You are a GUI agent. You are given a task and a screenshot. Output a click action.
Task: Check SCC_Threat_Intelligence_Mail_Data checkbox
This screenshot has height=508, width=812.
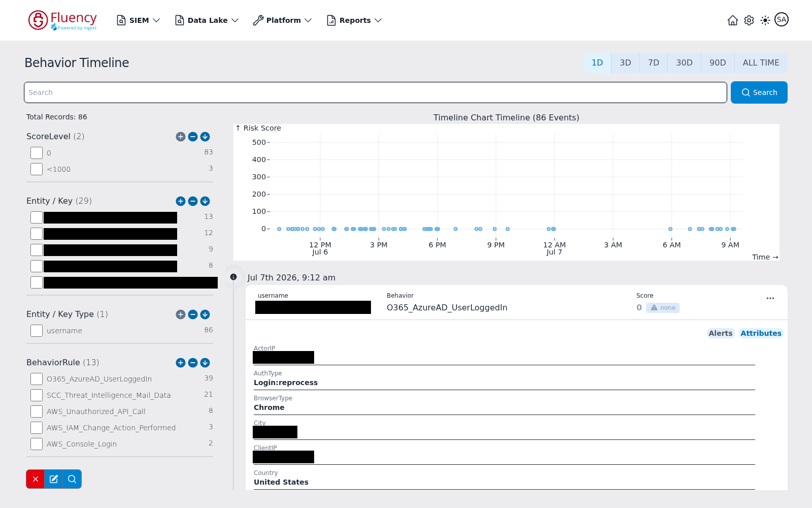tap(37, 395)
